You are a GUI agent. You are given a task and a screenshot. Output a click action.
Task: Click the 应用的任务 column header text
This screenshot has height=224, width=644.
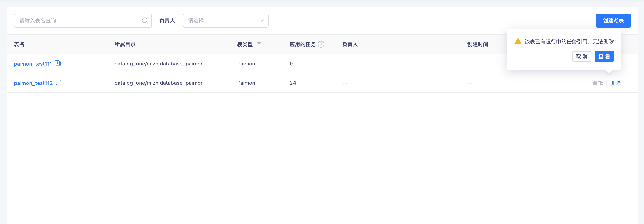pos(303,44)
